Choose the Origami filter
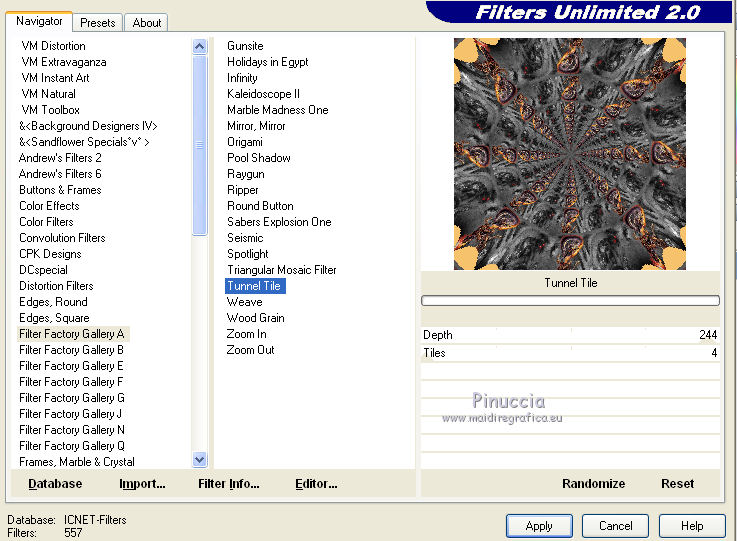The image size is (737, 541). pyautogui.click(x=245, y=142)
